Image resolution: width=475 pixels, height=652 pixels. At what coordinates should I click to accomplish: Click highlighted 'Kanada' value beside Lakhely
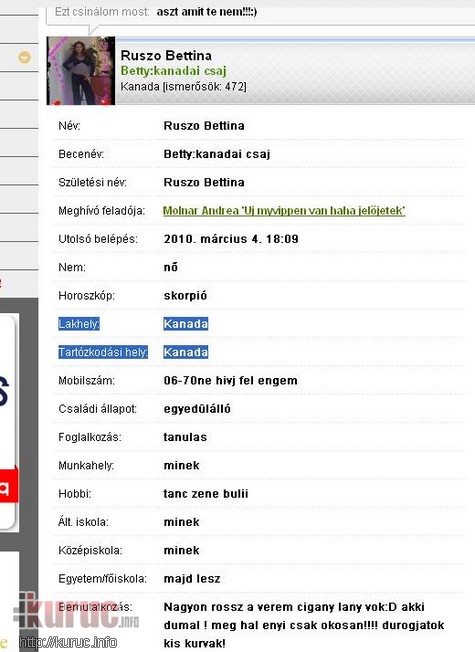[x=186, y=324]
